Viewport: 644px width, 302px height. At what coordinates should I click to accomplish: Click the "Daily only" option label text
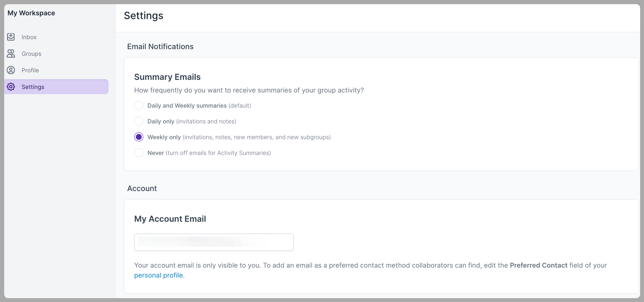pyautogui.click(x=161, y=122)
